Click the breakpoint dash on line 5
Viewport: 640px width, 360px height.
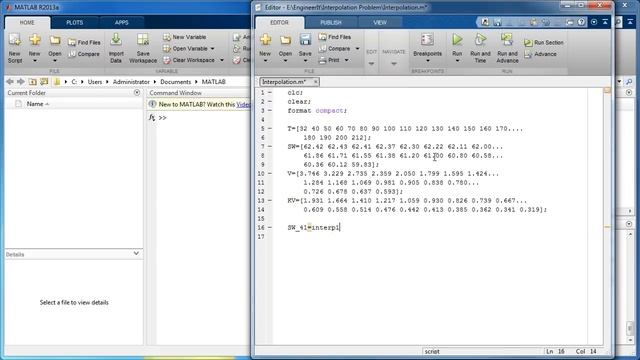270,129
